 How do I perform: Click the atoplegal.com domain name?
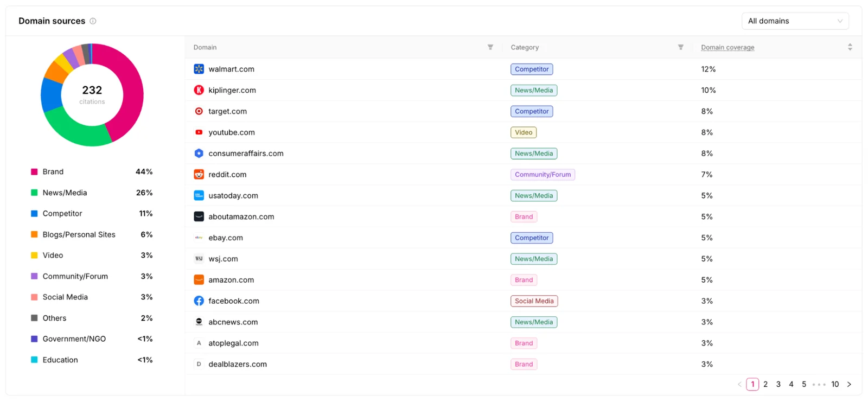point(233,343)
